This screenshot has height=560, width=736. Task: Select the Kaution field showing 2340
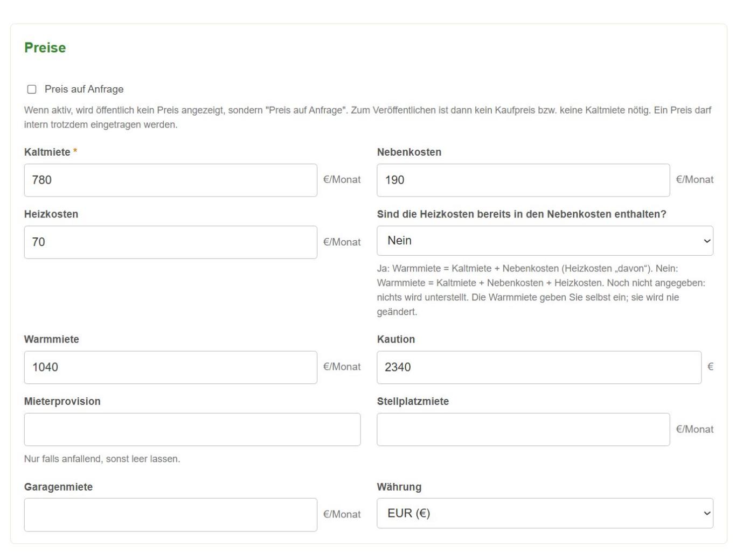pos(539,367)
